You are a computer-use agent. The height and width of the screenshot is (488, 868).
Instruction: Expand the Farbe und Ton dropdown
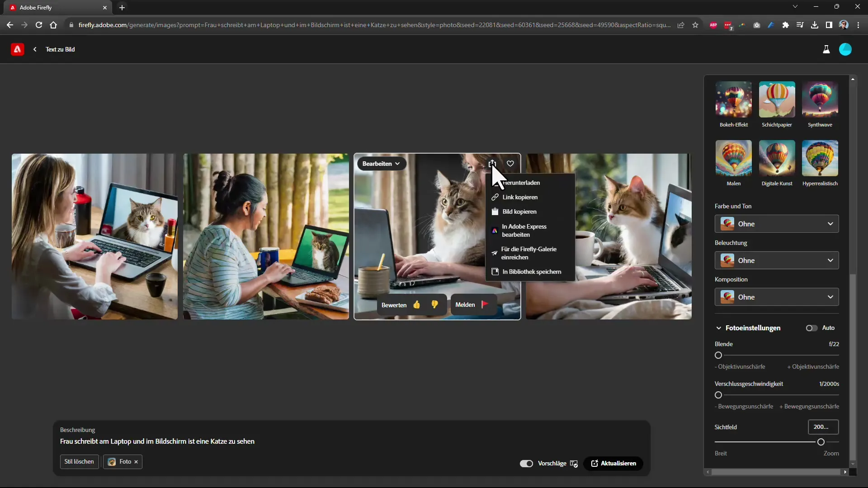(777, 224)
